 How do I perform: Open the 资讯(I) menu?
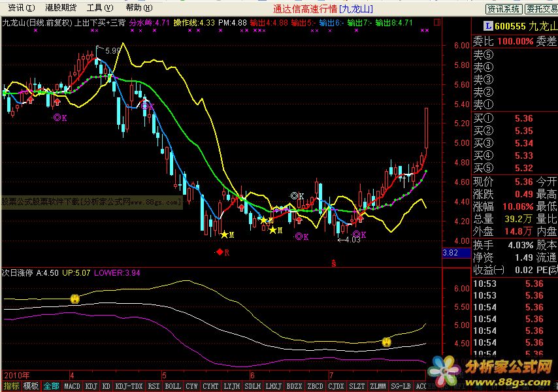[22, 7]
